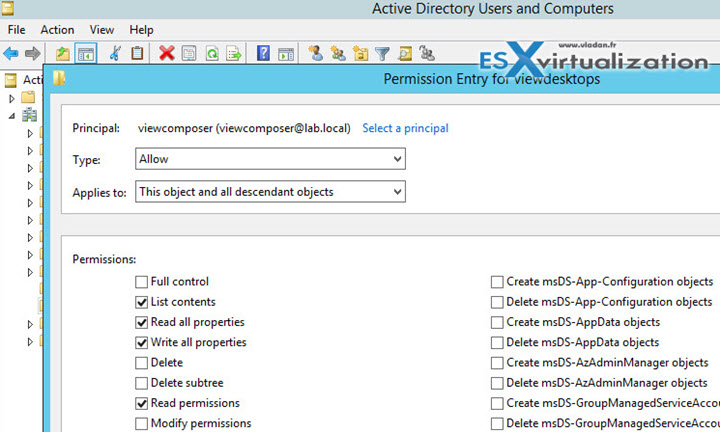Check Create msDS-GroupManagedServiceAccount objects
Image resolution: width=720 pixels, height=432 pixels.
coord(497,403)
